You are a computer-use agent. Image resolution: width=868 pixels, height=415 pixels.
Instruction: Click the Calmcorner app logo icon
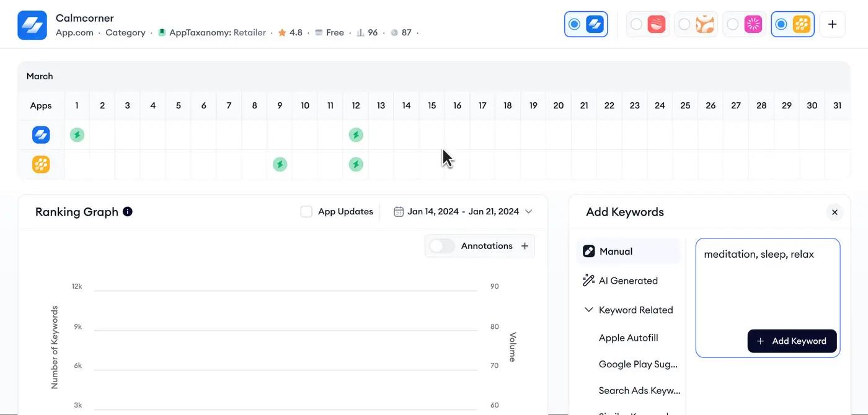point(32,25)
